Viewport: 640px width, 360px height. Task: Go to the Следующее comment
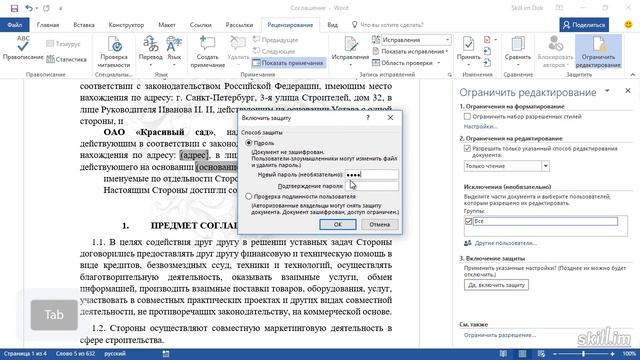[274, 51]
